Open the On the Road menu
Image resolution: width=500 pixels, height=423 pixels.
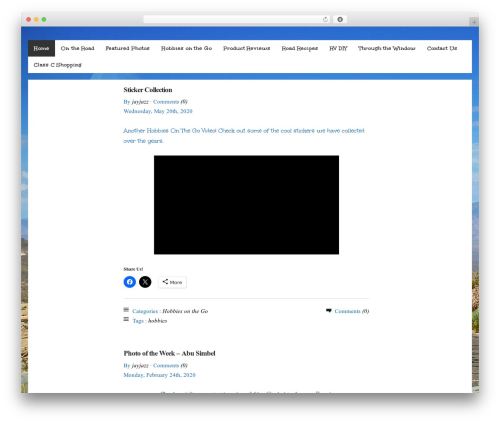(x=77, y=48)
